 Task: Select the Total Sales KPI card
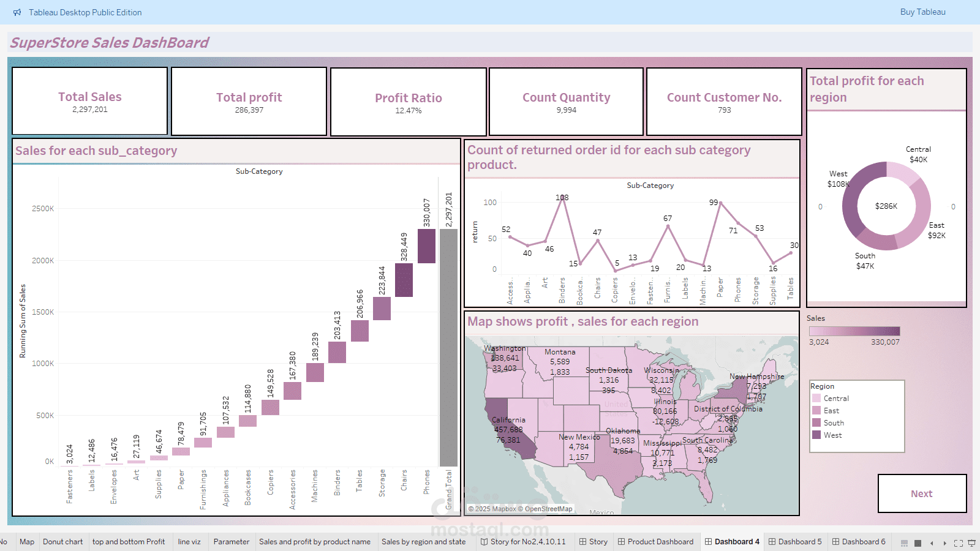90,102
